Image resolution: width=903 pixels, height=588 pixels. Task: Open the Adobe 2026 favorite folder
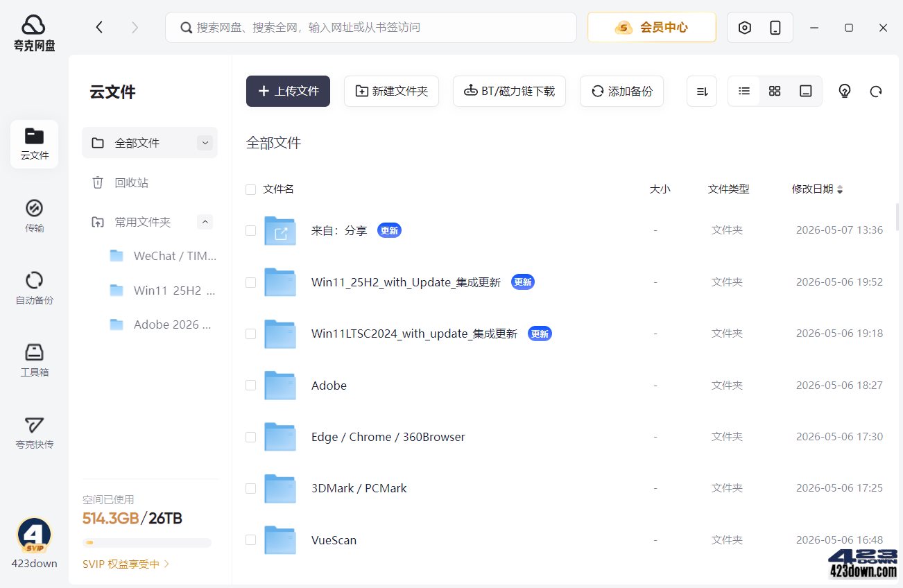(x=162, y=325)
